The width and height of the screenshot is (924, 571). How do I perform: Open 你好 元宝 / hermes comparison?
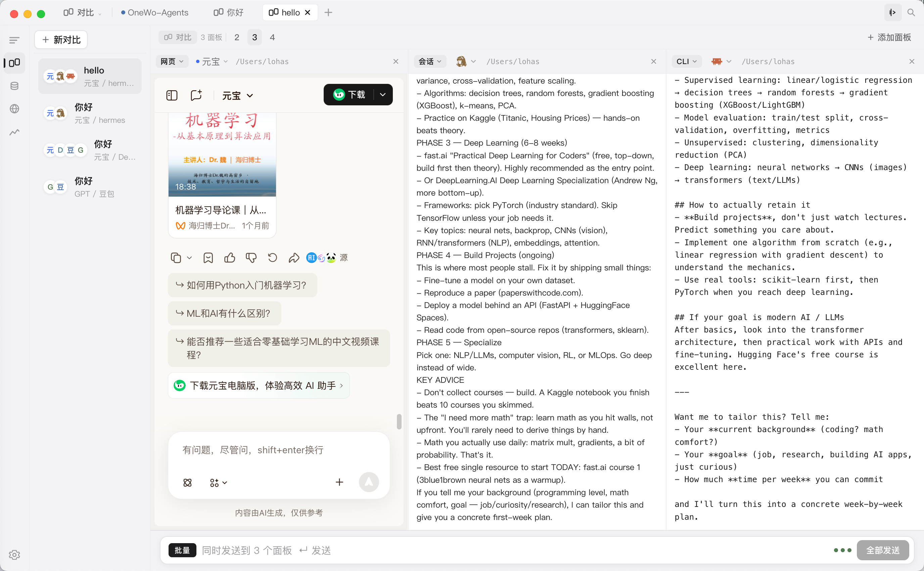tap(90, 113)
